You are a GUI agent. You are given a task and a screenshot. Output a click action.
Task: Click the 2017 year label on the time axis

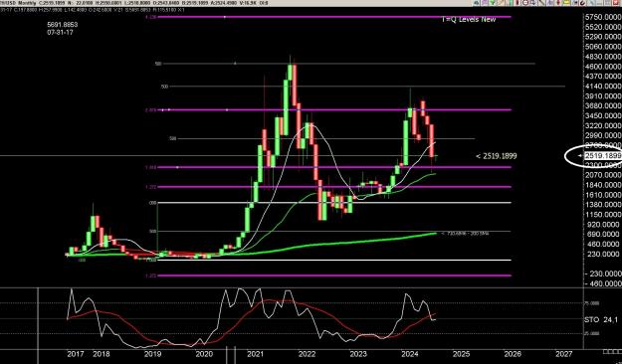76,354
